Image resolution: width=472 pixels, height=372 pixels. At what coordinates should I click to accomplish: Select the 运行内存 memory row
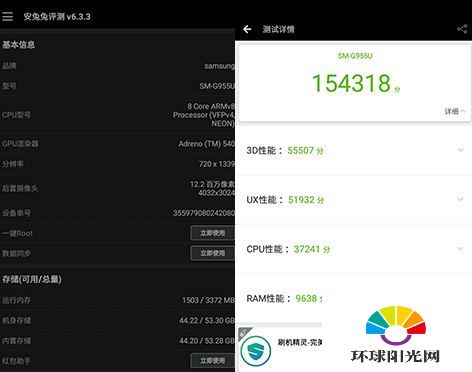(117, 300)
